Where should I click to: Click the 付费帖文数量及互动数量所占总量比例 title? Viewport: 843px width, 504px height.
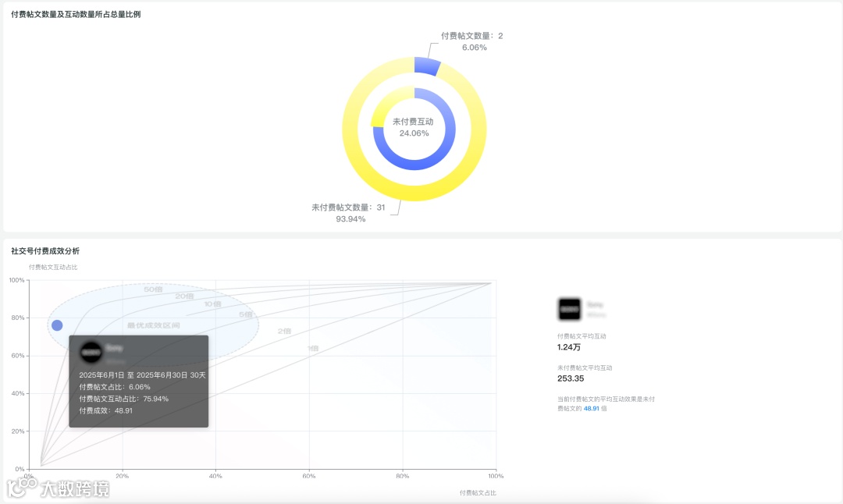[76, 15]
